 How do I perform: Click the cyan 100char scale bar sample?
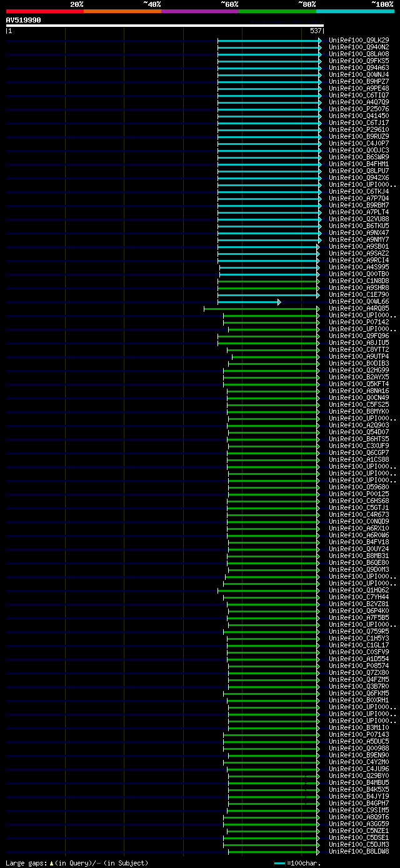click(x=279, y=863)
